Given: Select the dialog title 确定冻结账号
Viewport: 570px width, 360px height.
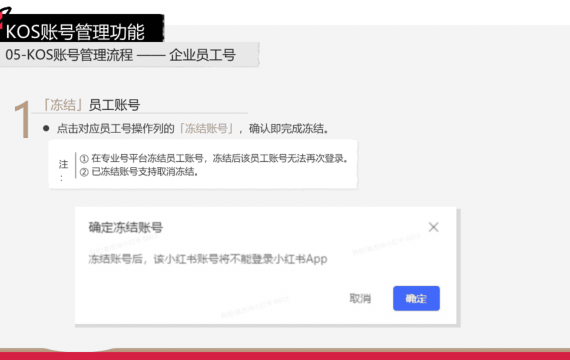Looking at the screenshot, I should (126, 228).
